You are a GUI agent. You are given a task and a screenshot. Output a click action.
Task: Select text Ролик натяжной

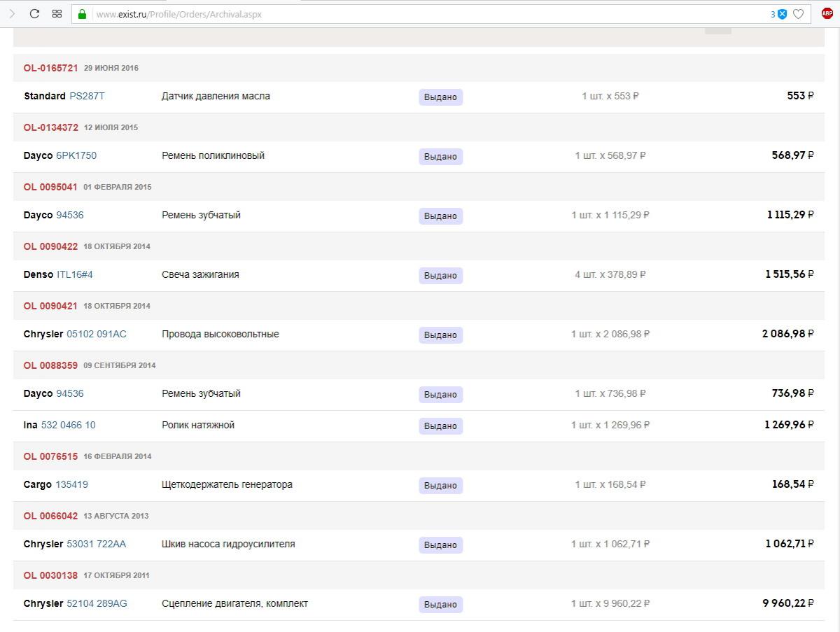point(198,425)
